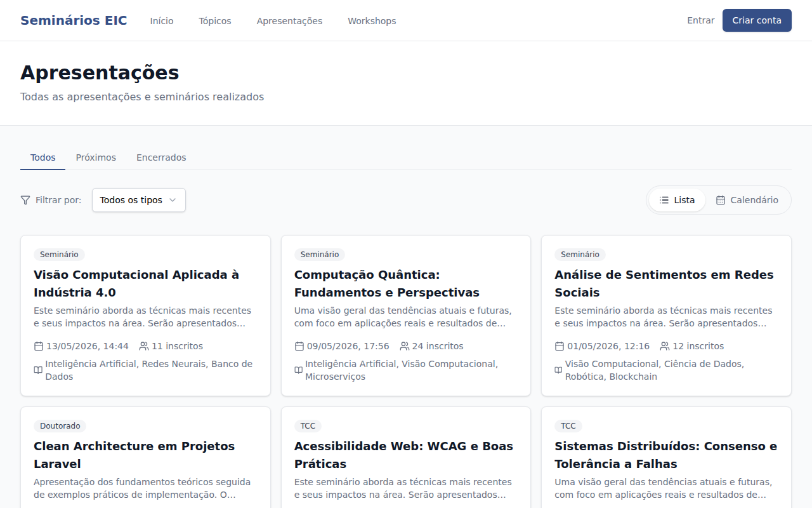Click people icon beside 24 inscritos
The width and height of the screenshot is (812, 508).
click(x=405, y=346)
